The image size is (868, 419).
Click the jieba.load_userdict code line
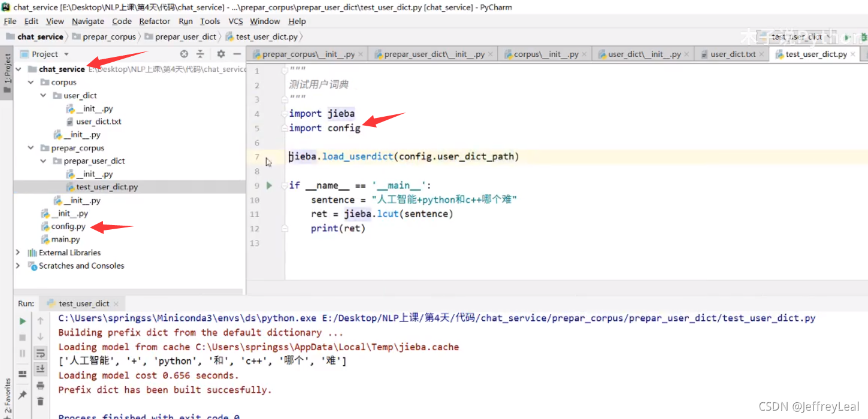point(404,156)
